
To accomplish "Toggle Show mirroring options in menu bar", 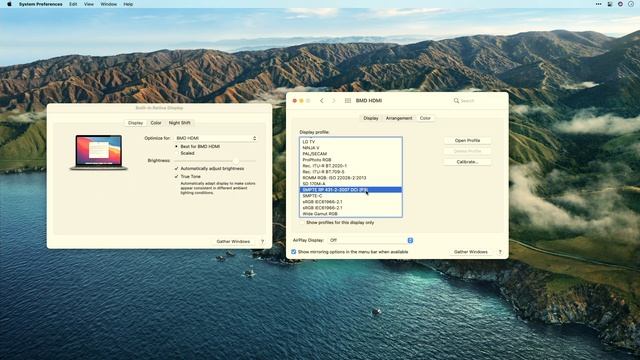I will (293, 252).
